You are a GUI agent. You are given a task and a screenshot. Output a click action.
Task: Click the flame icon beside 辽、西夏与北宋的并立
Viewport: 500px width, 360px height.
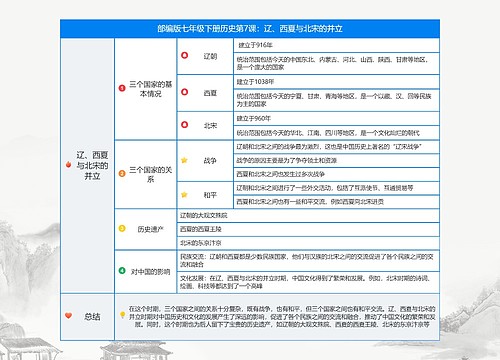(68, 164)
